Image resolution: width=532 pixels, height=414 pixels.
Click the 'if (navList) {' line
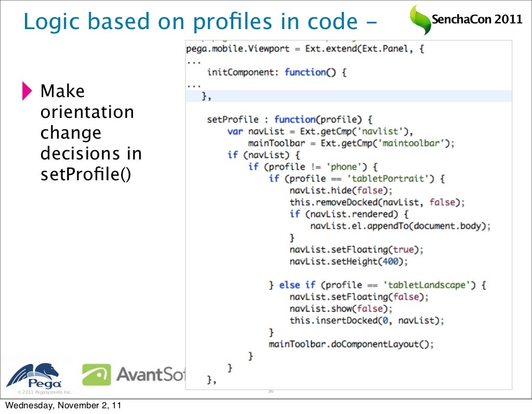[x=263, y=155]
